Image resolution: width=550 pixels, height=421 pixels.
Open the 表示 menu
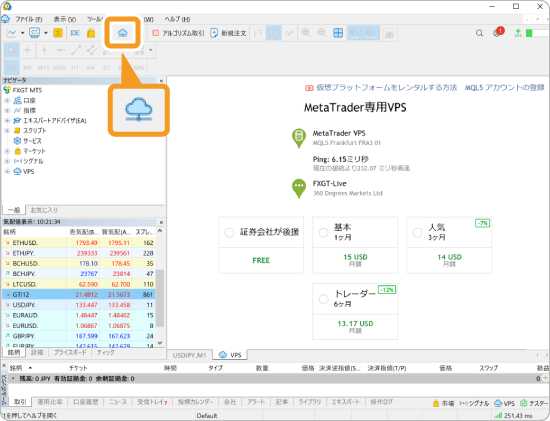coord(65,19)
